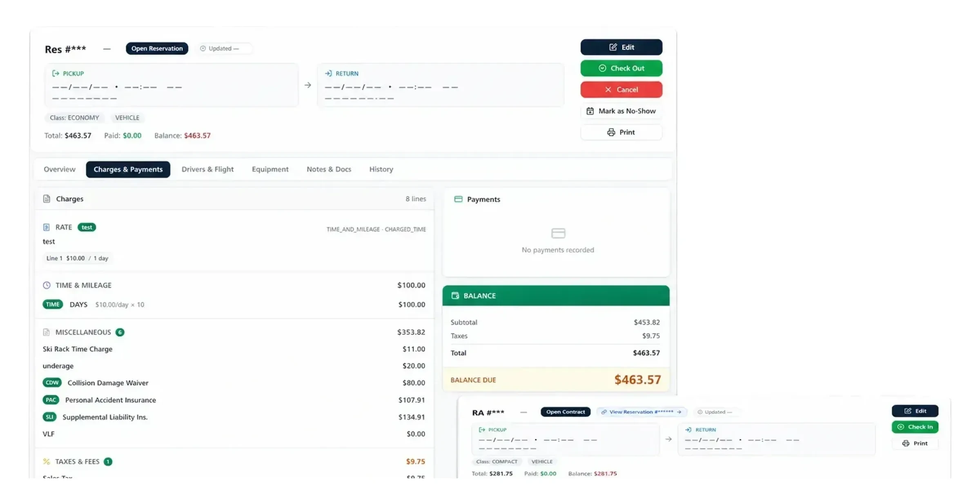Click the Pickup icon in RA contract card

click(x=482, y=430)
